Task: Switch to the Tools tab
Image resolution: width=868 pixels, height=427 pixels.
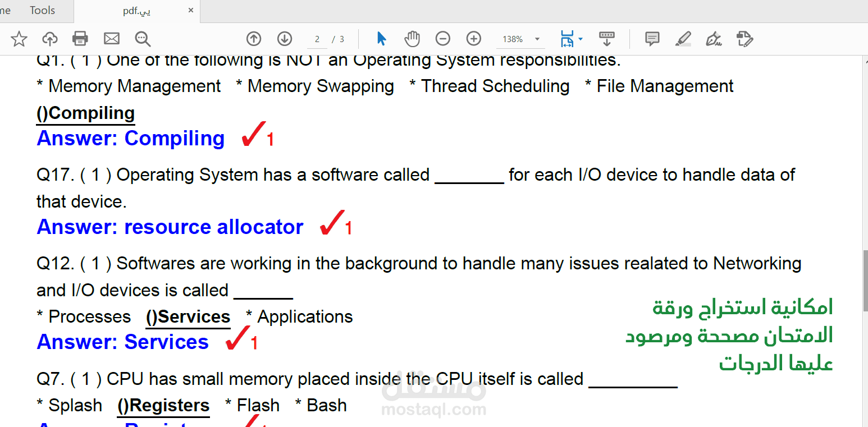Action: [42, 10]
